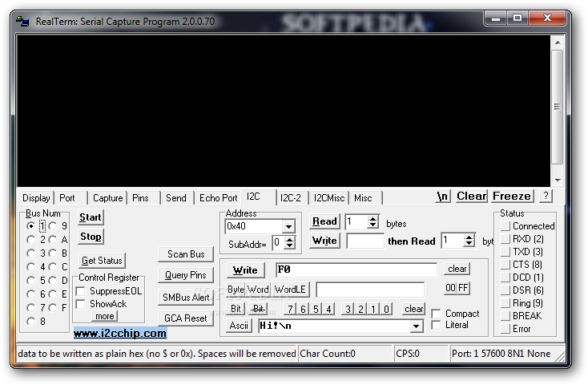Click clear next to bit buttons
The image size is (588, 385).
(x=413, y=309)
